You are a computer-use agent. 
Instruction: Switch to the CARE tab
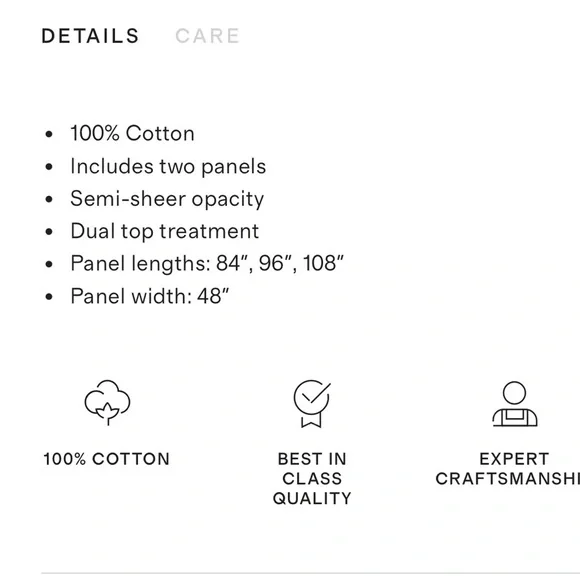click(207, 36)
